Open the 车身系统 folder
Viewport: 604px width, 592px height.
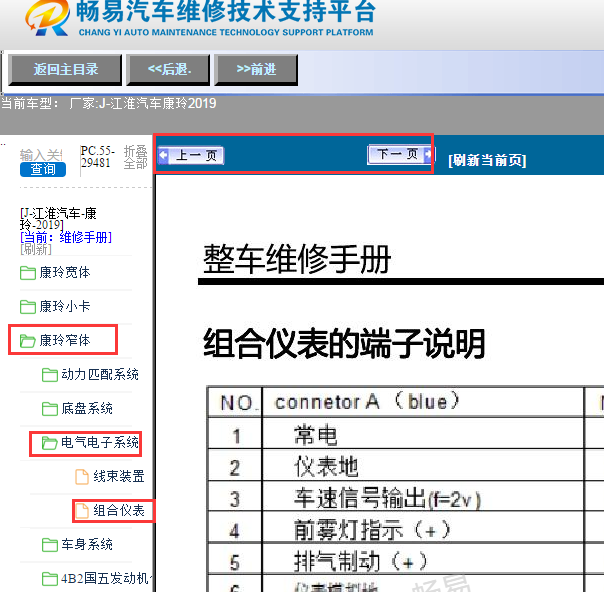[x=87, y=544]
